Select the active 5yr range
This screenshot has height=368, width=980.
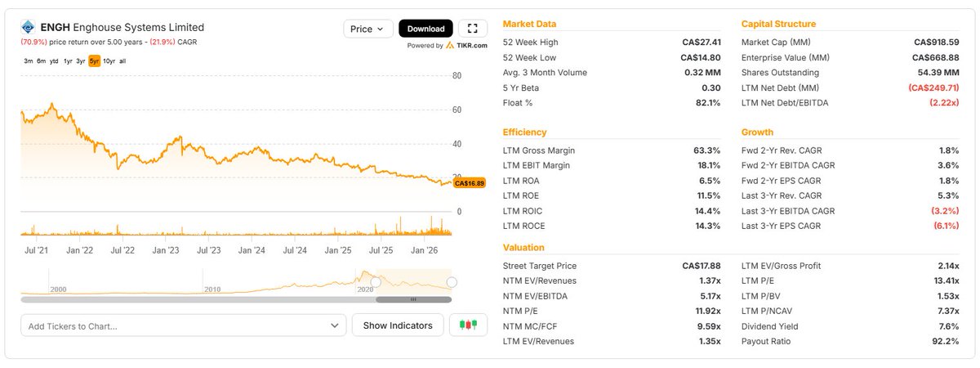pos(95,61)
